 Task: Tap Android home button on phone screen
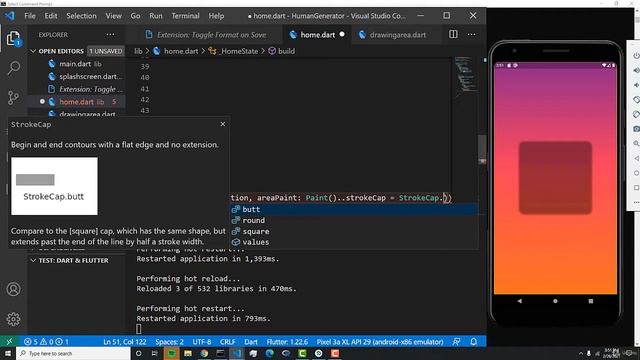(555, 301)
